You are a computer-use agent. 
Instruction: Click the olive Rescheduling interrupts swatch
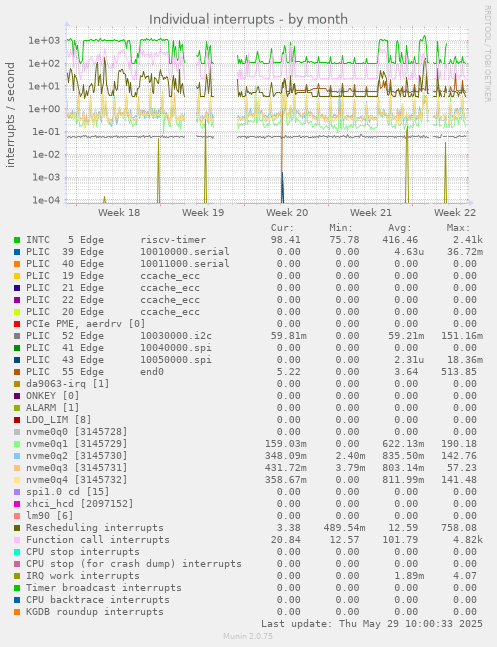[17, 528]
